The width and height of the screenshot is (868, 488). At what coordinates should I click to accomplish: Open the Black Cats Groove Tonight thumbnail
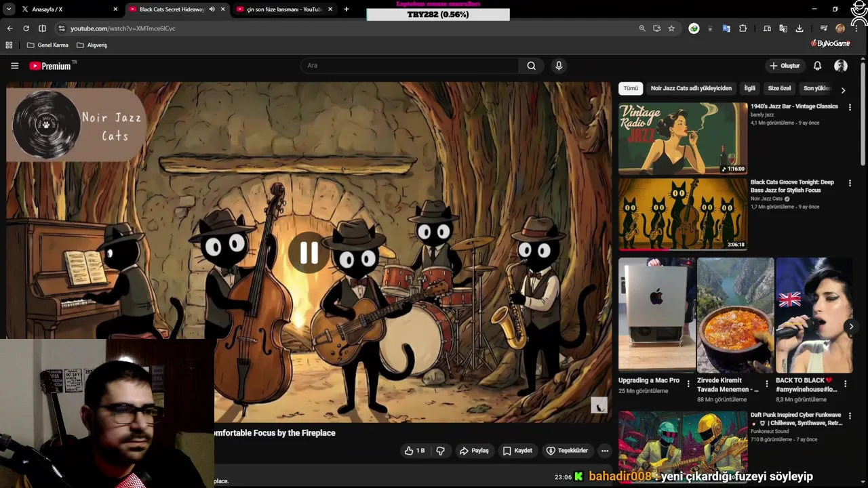click(683, 214)
